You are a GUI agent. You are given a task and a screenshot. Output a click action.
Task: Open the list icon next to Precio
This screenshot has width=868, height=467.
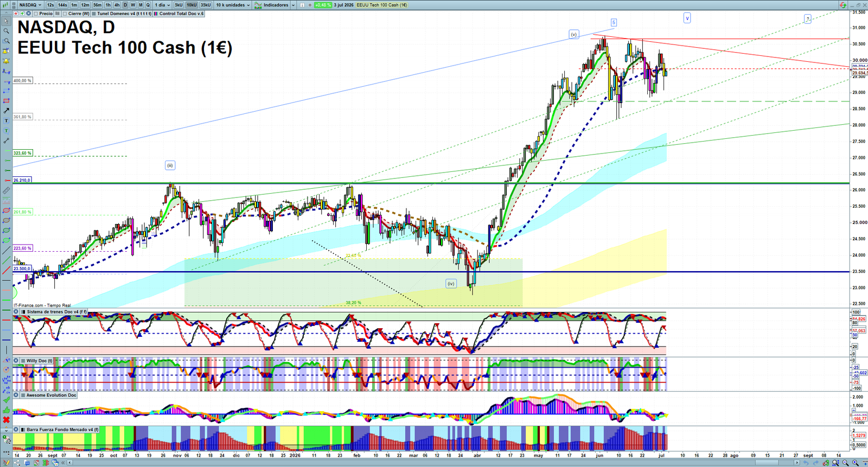point(58,14)
